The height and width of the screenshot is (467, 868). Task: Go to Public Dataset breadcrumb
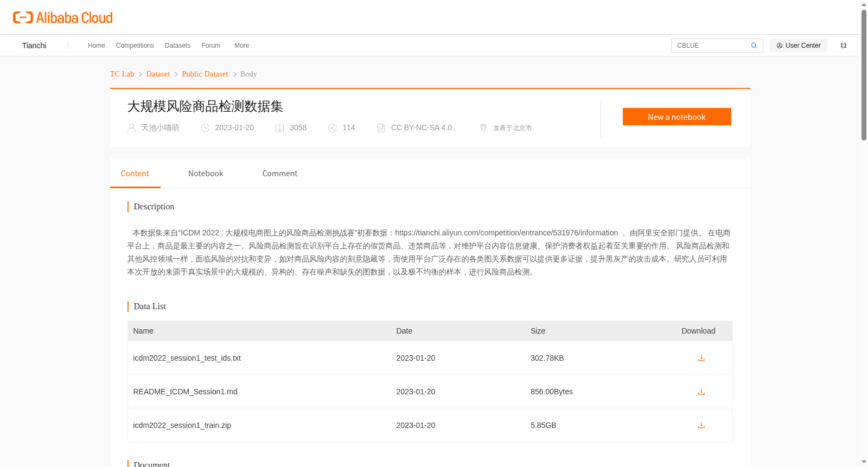coord(205,74)
